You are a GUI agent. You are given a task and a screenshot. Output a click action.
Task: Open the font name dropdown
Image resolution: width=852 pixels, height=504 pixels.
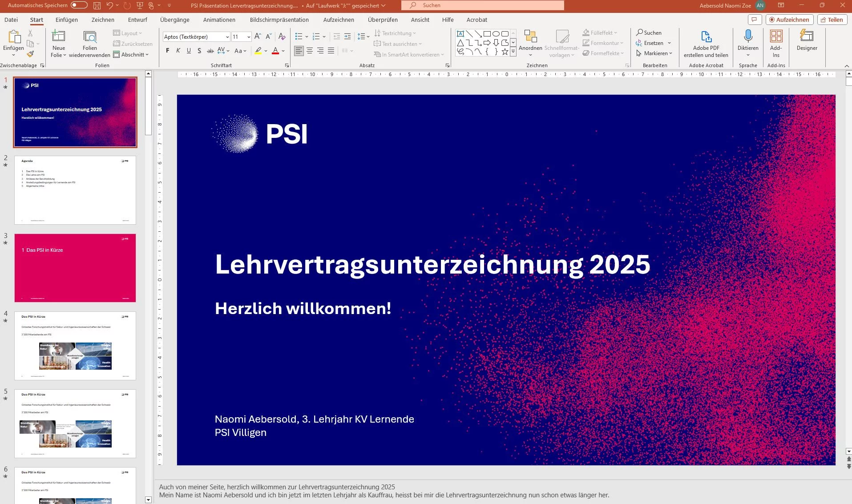point(227,36)
